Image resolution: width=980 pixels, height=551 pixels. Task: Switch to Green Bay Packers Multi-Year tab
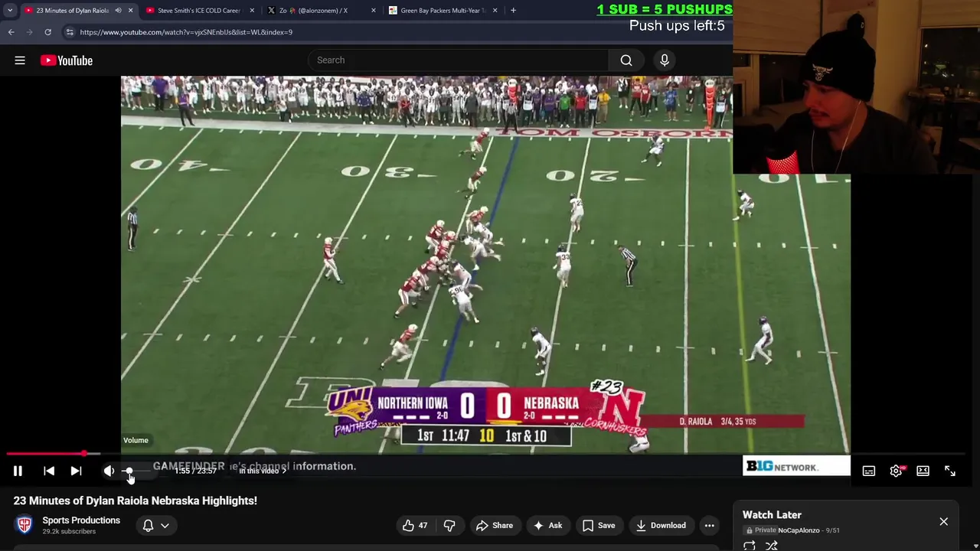443,11
